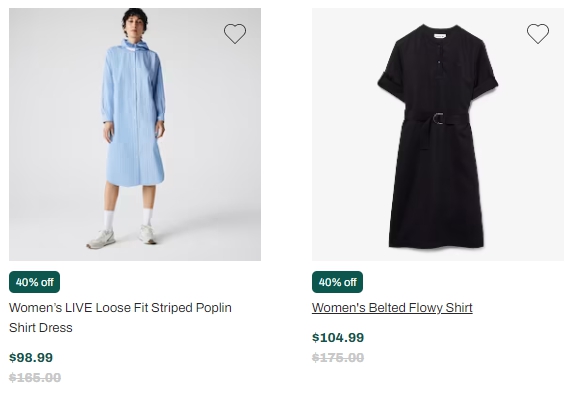Open Women's LIVE Loose Fit Striped Poplin title
Image resolution: width=569 pixels, height=396 pixels.
click(120, 308)
